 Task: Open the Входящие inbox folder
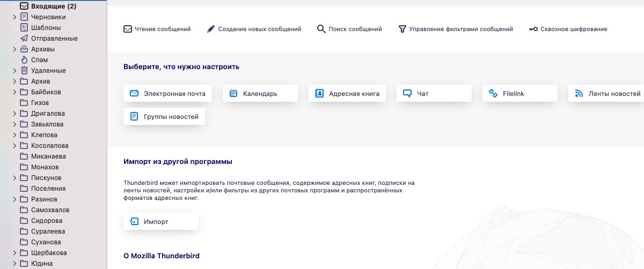[54, 6]
